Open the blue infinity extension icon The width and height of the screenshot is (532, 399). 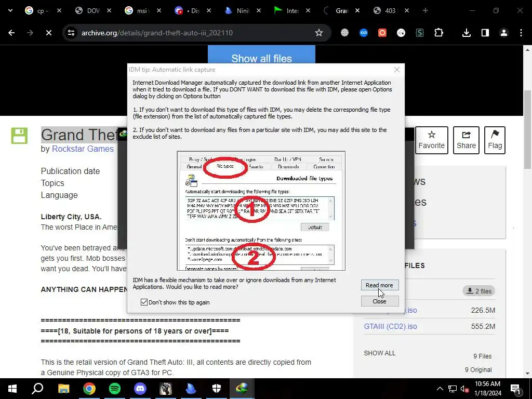coord(363,33)
